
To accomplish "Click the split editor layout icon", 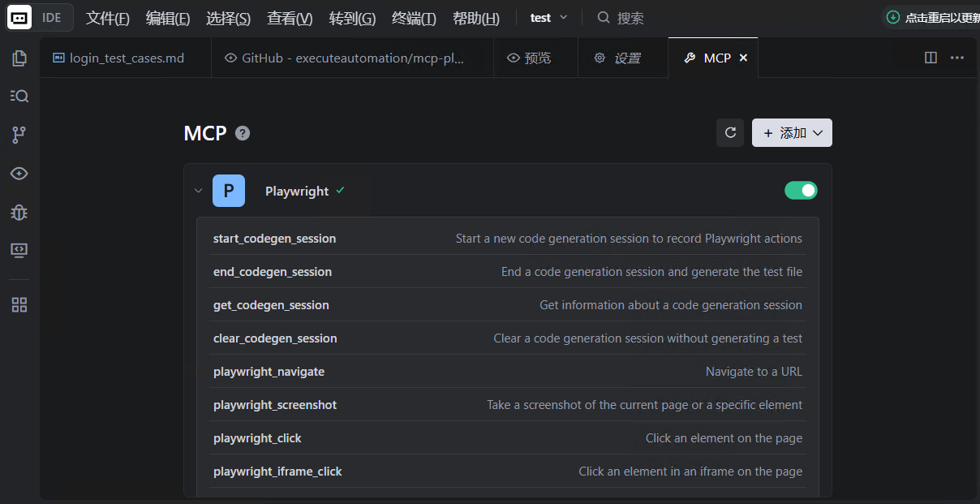I will point(931,58).
